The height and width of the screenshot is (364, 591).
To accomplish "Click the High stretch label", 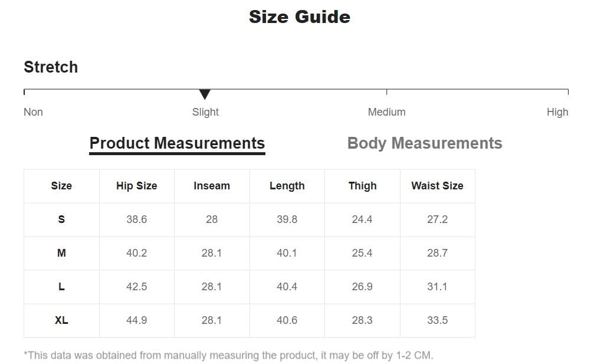I will tap(557, 112).
